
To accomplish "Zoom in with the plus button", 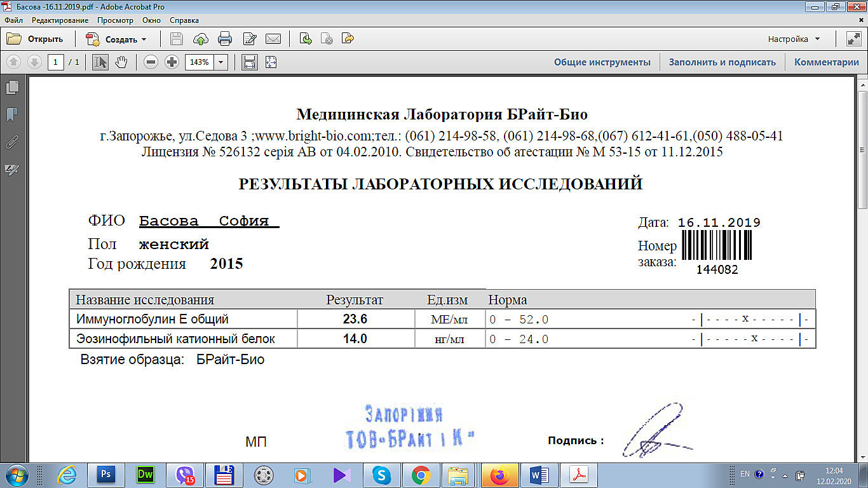I will coord(172,62).
